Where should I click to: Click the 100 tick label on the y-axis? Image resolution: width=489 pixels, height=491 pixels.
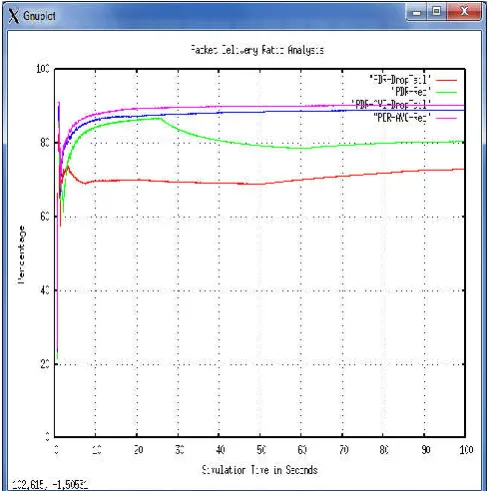[43, 69]
